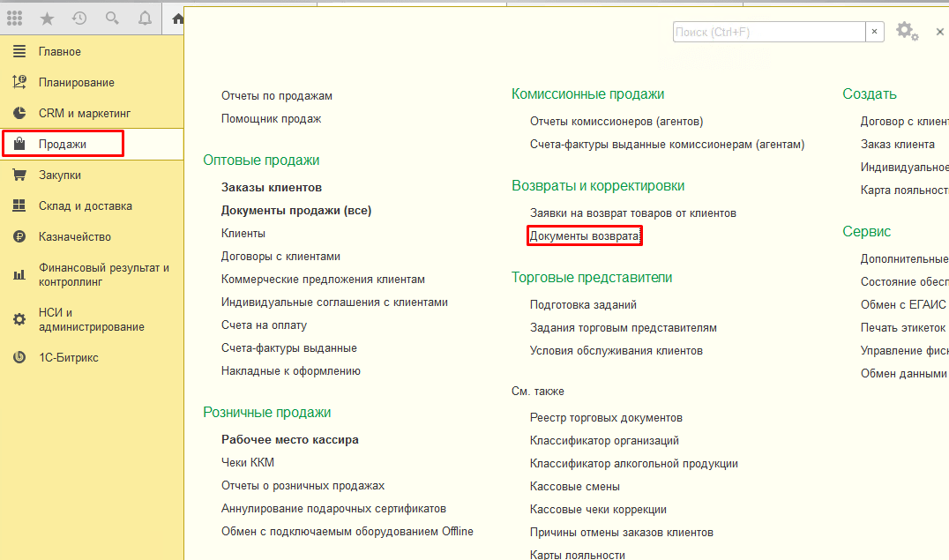
Task: Click the CRM и маркетинг pie icon
Action: [x=19, y=113]
